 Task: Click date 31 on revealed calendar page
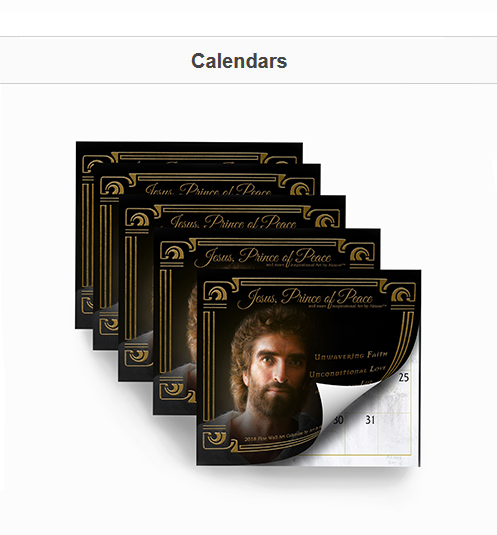pyautogui.click(x=370, y=420)
